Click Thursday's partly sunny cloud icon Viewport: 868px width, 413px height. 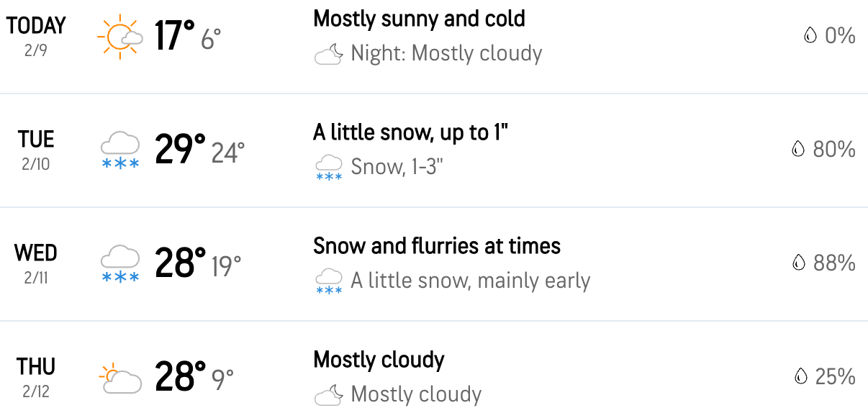pos(120,378)
